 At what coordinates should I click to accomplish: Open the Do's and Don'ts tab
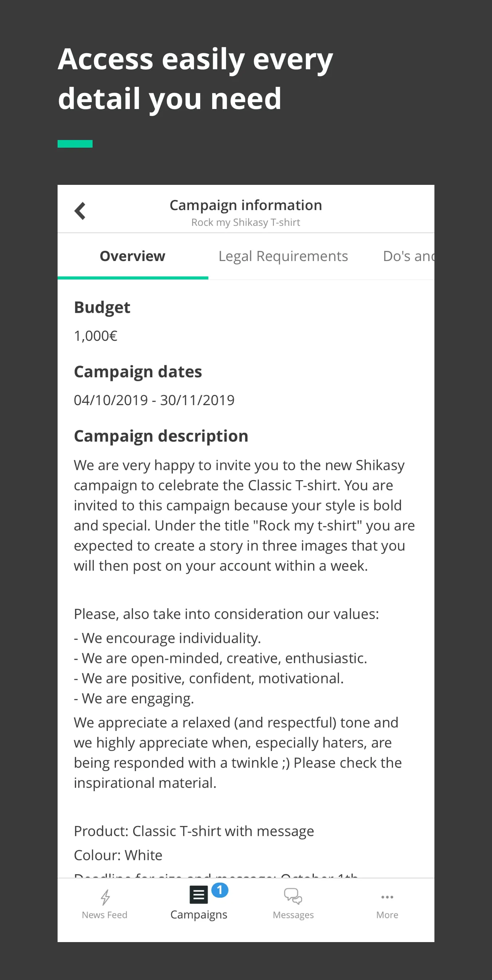[409, 256]
